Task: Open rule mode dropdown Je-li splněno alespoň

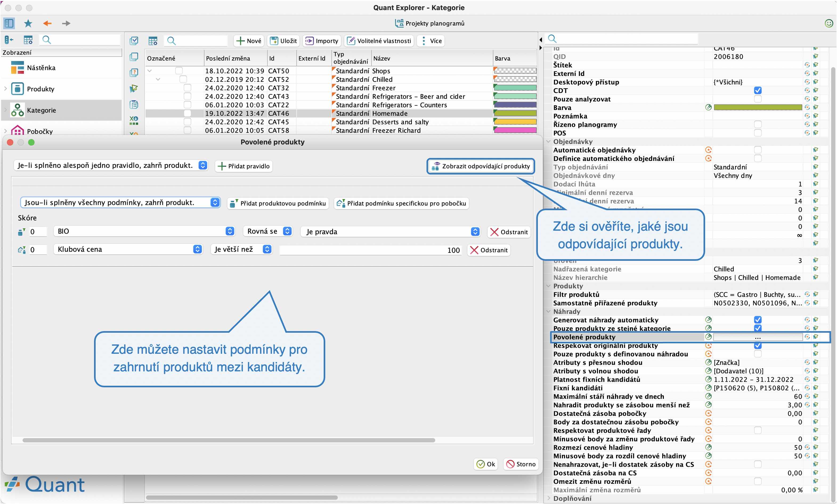Action: (x=111, y=165)
